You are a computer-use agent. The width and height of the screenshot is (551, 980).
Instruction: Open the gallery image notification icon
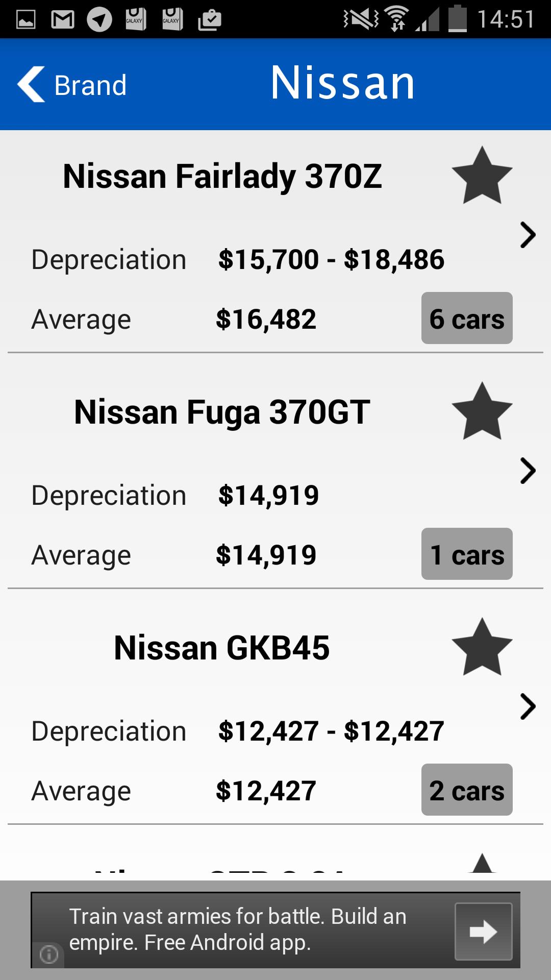pyautogui.click(x=26, y=20)
